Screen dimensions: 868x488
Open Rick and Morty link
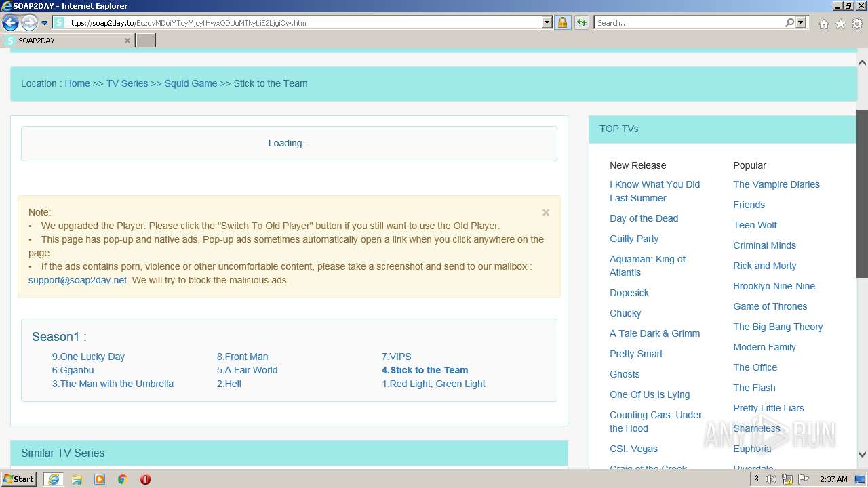click(x=765, y=266)
